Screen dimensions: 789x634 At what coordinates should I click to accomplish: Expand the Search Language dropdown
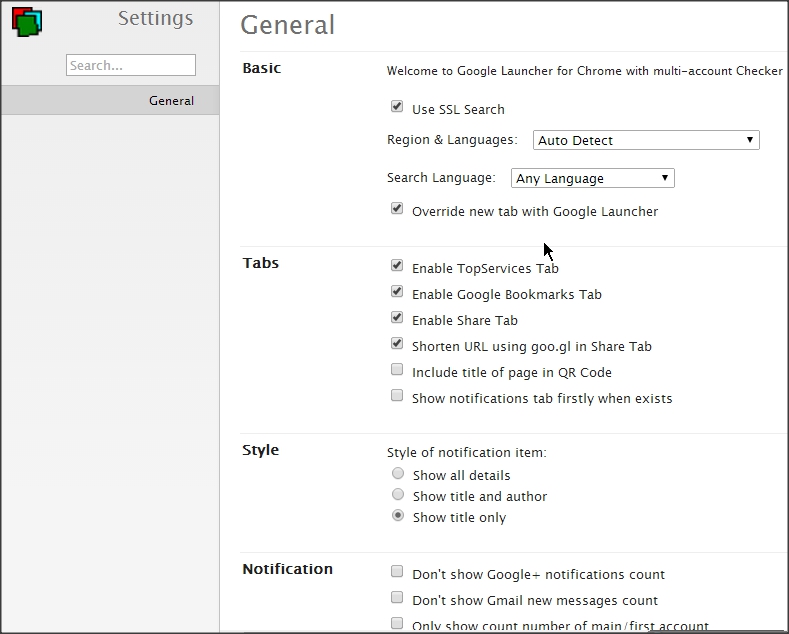[x=592, y=178]
